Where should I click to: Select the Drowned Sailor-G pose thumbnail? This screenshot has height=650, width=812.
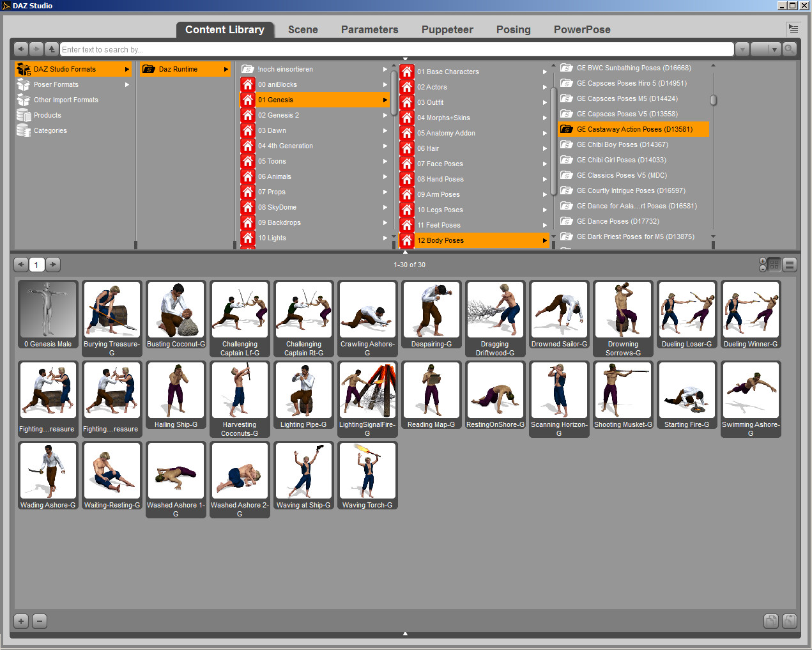pos(559,314)
